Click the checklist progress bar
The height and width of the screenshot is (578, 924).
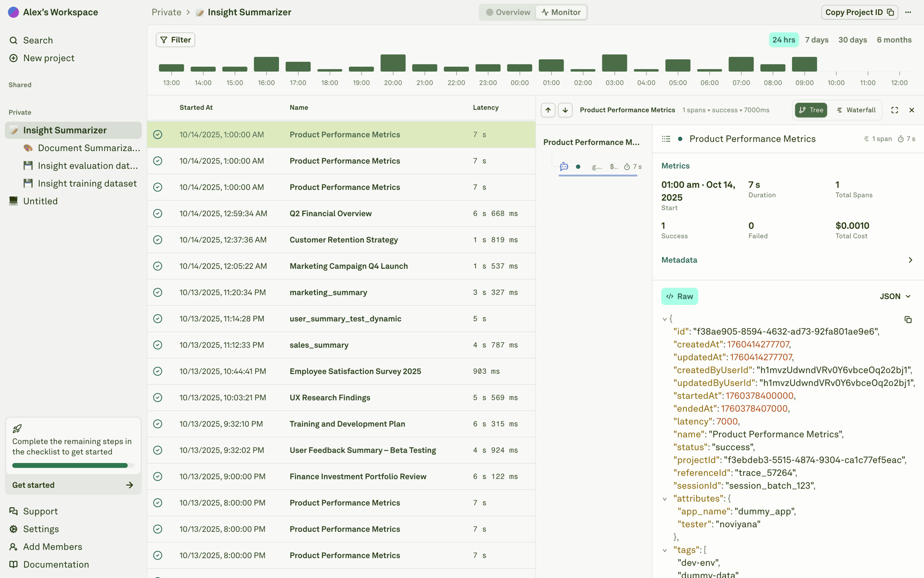point(73,466)
